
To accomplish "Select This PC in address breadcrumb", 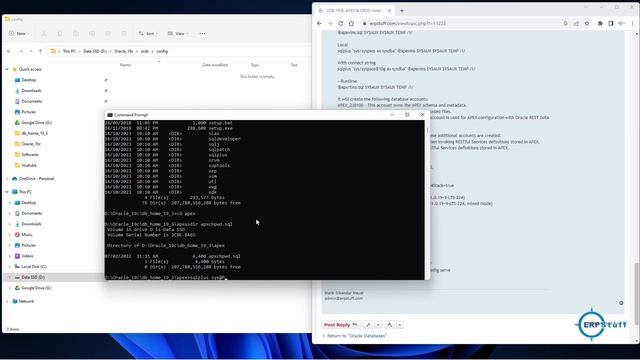I will click(69, 51).
